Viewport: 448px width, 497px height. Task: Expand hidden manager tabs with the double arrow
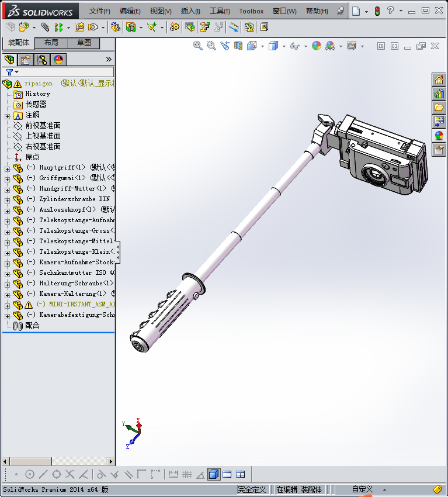109,59
